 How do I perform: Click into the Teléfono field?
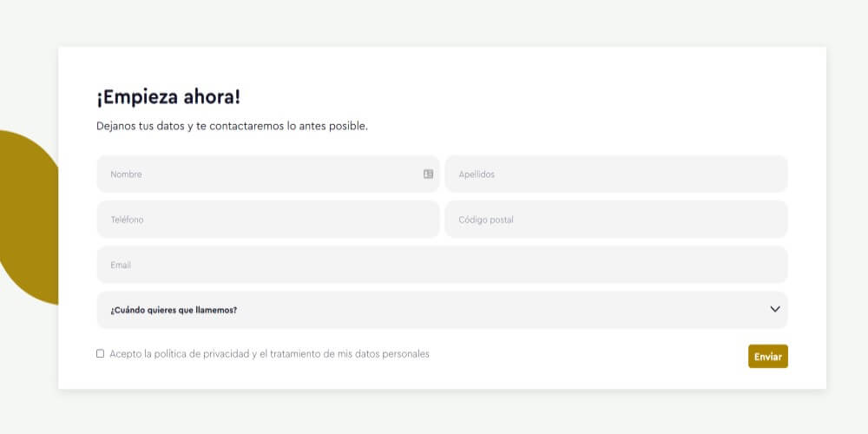pyautogui.click(x=268, y=220)
